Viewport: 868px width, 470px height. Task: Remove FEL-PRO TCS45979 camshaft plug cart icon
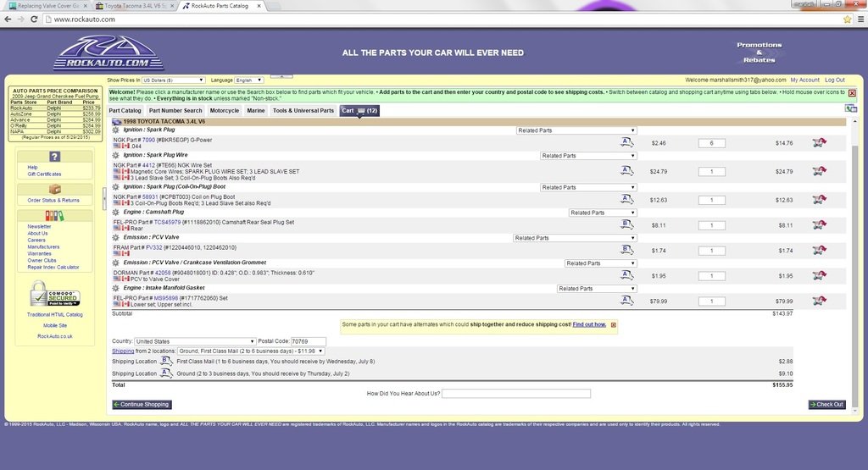coord(820,224)
